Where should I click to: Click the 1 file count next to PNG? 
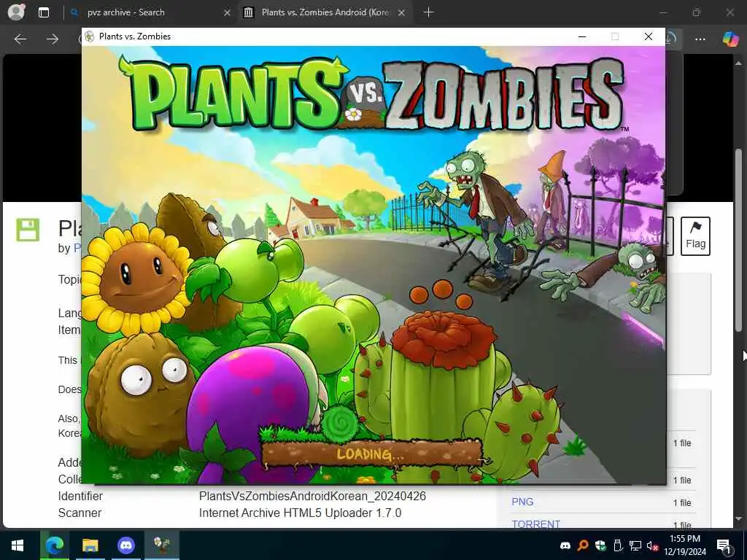(682, 503)
